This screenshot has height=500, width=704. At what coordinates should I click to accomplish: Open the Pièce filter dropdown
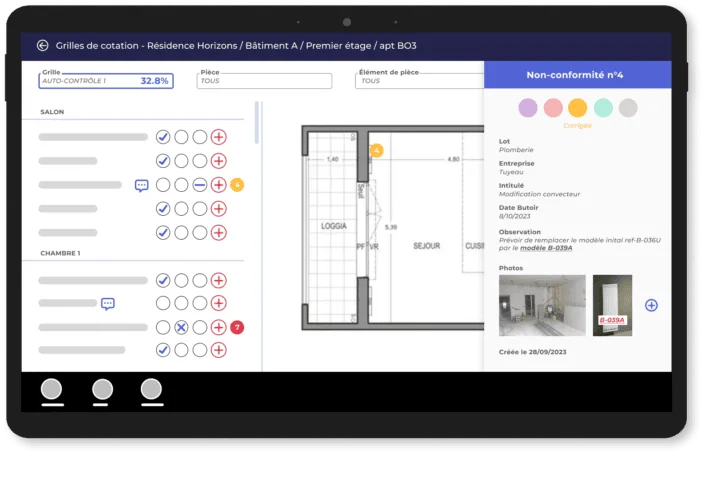point(264,81)
